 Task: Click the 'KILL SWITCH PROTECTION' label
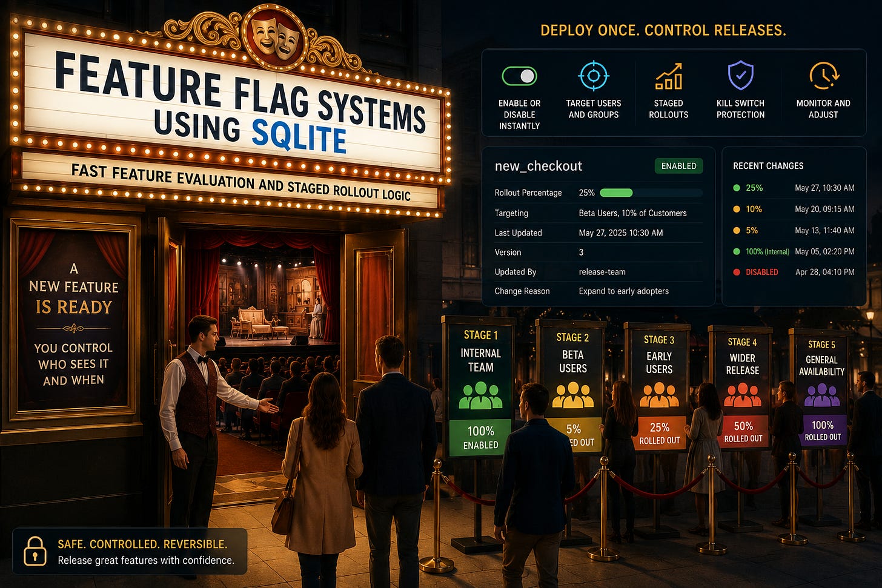point(740,109)
